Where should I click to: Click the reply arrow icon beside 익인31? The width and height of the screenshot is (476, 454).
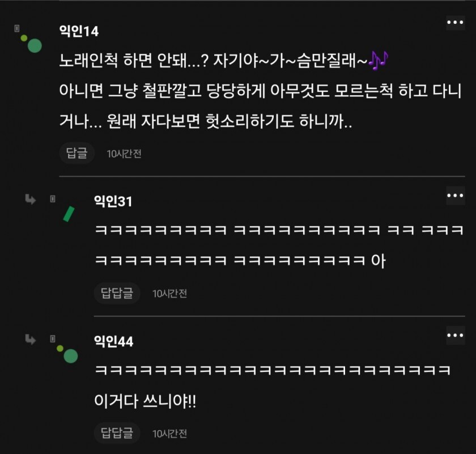31,200
